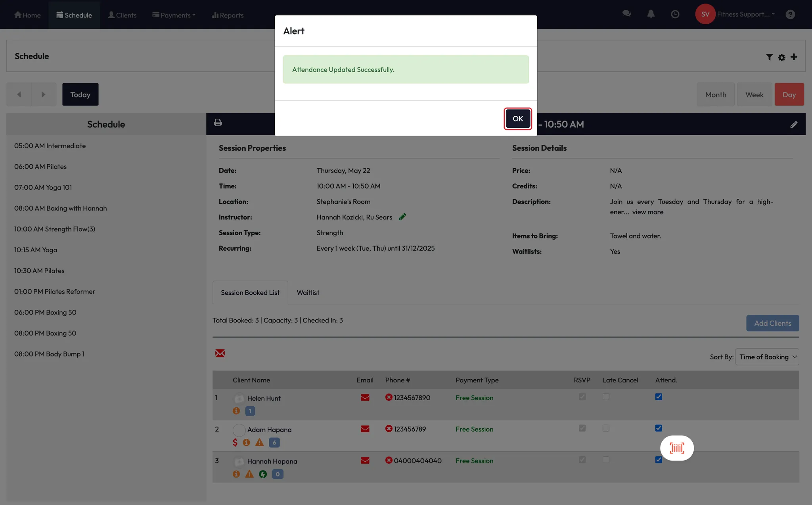Expand the Payments menu dropdown
812x505 pixels.
(174, 15)
